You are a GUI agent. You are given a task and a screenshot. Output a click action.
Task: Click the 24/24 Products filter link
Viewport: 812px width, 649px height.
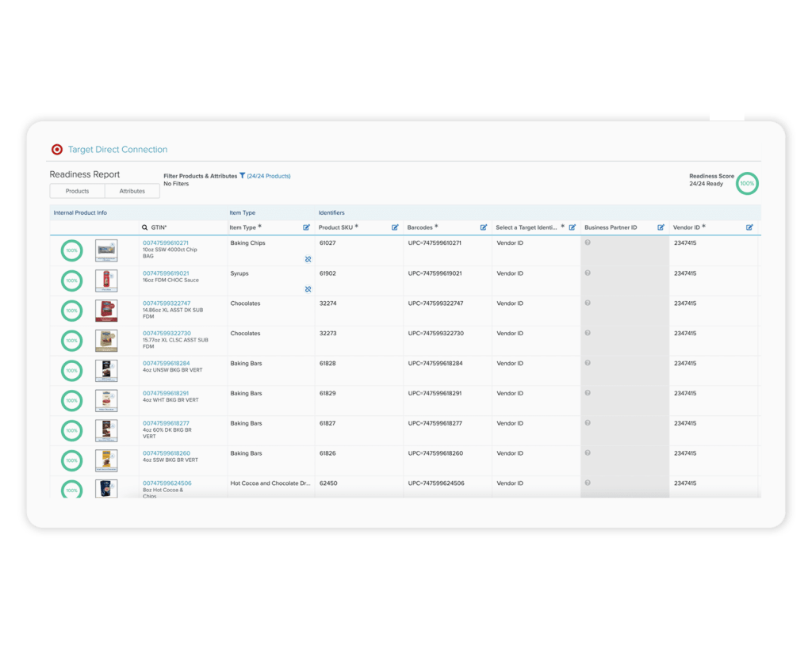[x=269, y=176]
